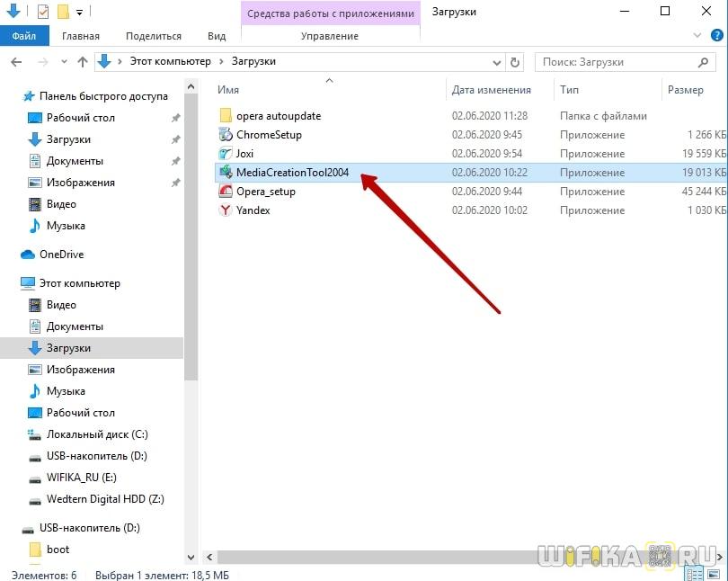Image resolution: width=728 pixels, height=581 pixels.
Task: Open the Help question mark icon
Action: [x=717, y=36]
